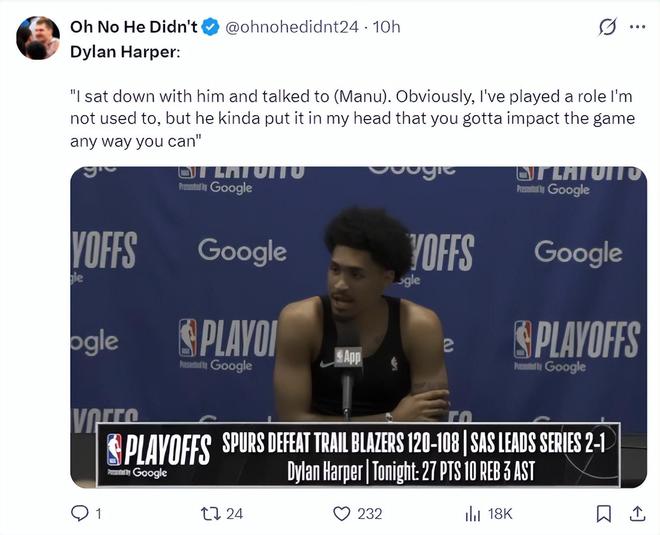Image resolution: width=660 pixels, height=535 pixels.
Task: Open view analytics bar chart icon
Action: [473, 513]
